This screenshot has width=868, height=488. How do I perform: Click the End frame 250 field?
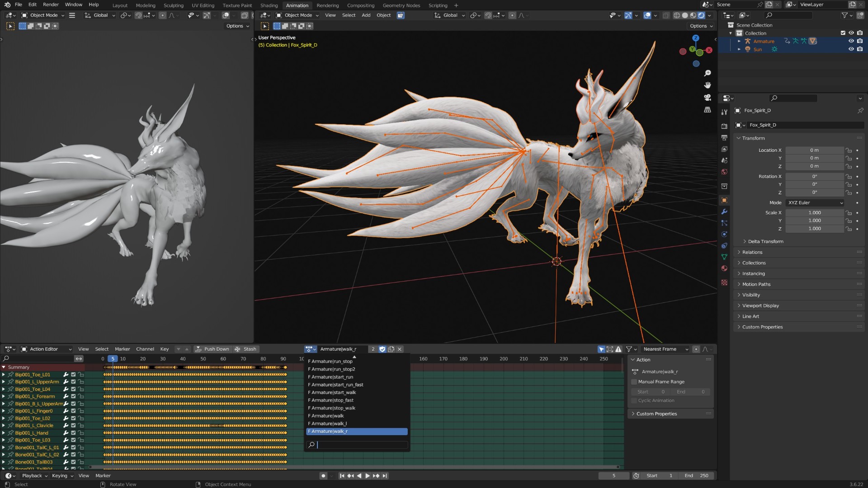pyautogui.click(x=697, y=476)
